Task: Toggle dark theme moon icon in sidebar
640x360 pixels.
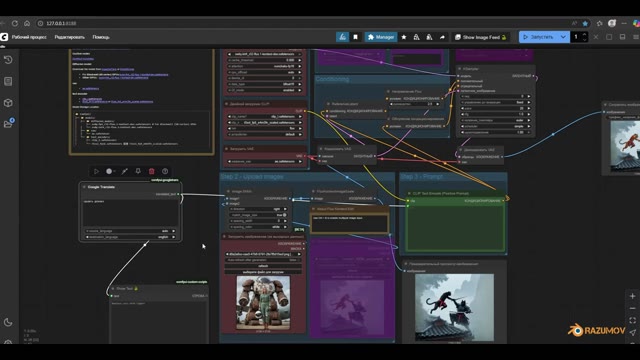Action: click(8, 322)
